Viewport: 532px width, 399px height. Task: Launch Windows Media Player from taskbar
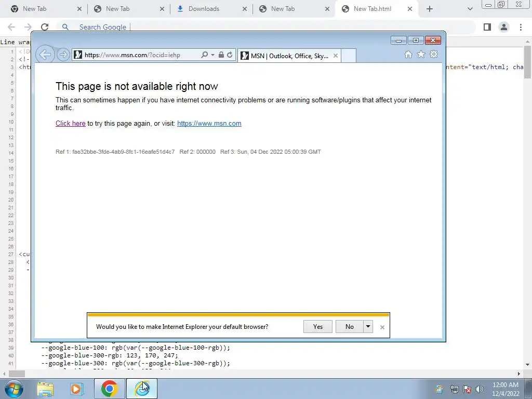[x=77, y=389]
